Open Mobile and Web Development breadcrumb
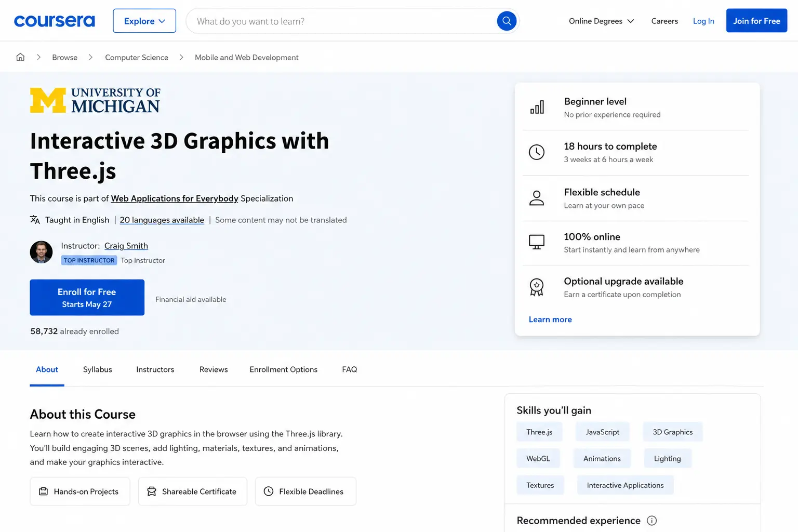798x532 pixels. (x=247, y=57)
